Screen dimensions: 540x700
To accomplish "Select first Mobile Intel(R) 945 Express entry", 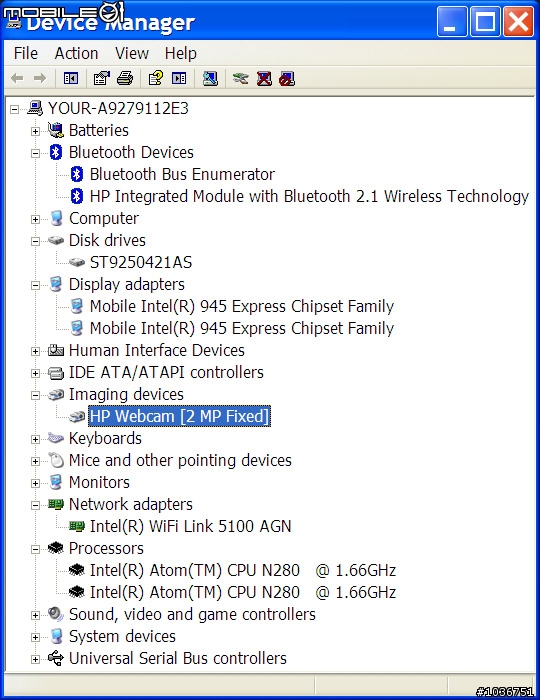I will (241, 306).
